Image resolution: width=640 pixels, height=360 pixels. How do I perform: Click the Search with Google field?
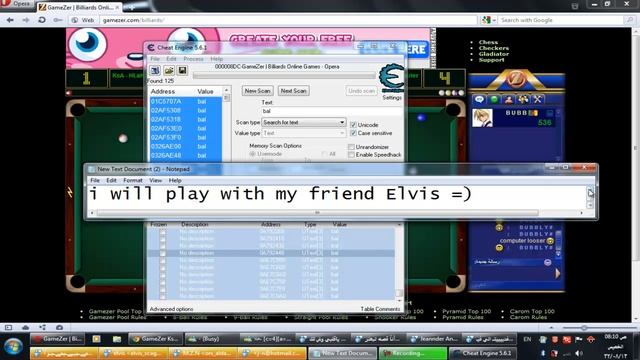tap(560, 20)
